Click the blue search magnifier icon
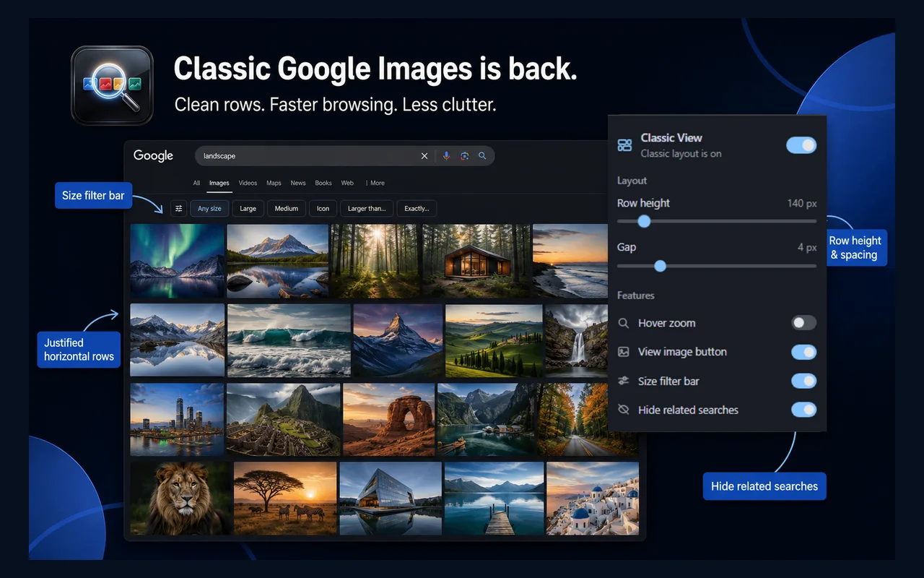924x578 pixels. click(482, 156)
